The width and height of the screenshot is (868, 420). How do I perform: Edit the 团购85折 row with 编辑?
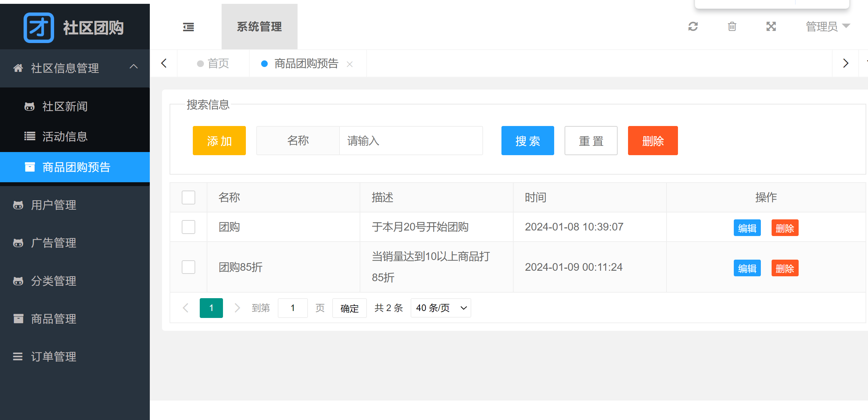coord(747,268)
